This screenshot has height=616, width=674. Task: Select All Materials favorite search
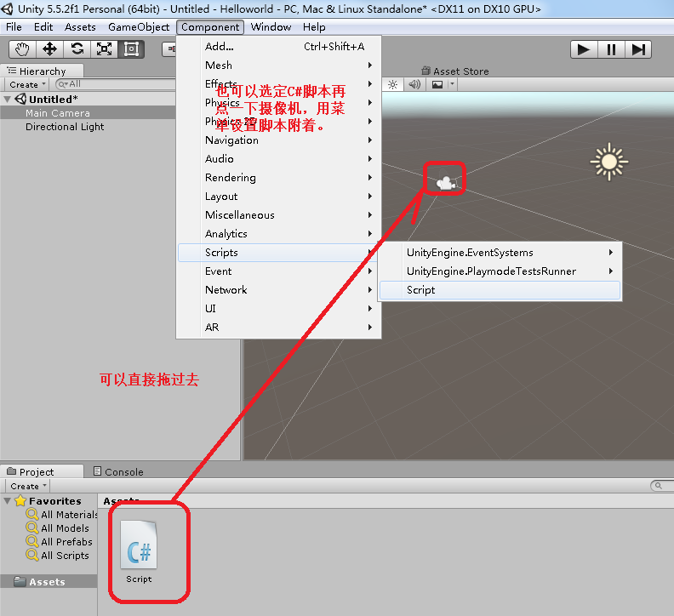point(61,515)
